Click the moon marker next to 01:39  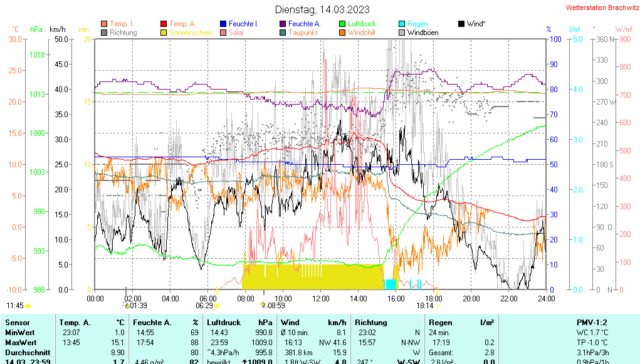pyautogui.click(x=127, y=306)
